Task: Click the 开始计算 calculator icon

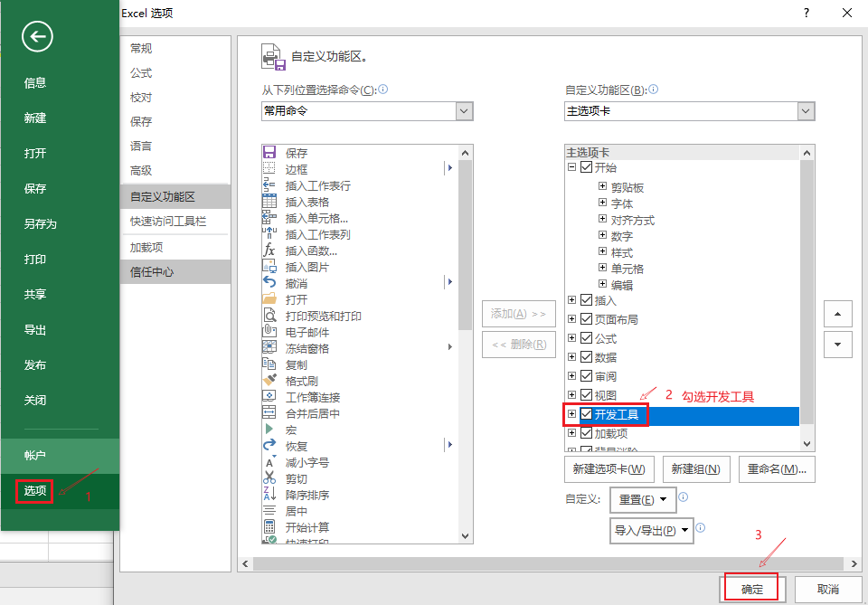Action: (269, 526)
